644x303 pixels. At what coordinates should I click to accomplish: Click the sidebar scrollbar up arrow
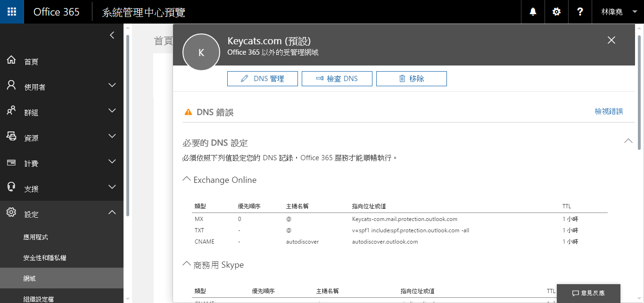click(127, 28)
